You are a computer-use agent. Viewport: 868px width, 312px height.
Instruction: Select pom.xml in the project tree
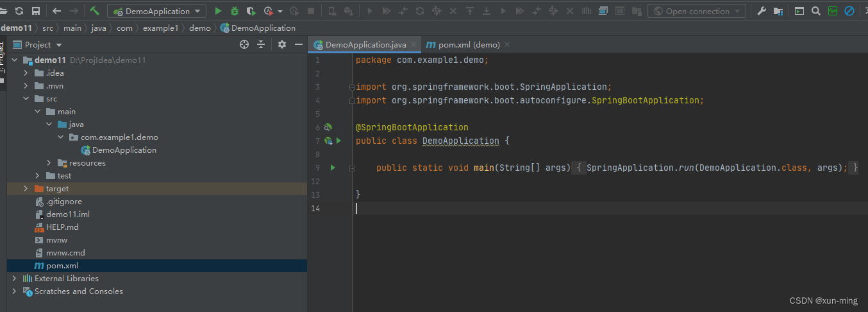pyautogui.click(x=62, y=266)
